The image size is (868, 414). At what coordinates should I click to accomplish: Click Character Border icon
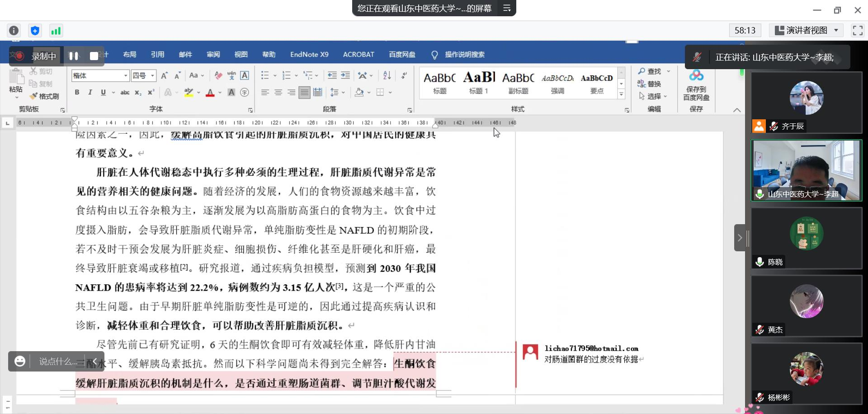[245, 75]
